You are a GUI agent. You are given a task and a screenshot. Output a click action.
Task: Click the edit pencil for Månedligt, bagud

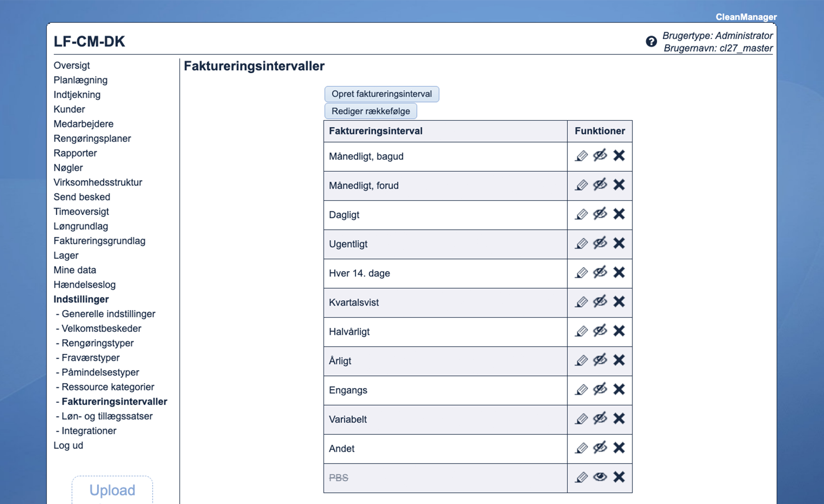581,156
